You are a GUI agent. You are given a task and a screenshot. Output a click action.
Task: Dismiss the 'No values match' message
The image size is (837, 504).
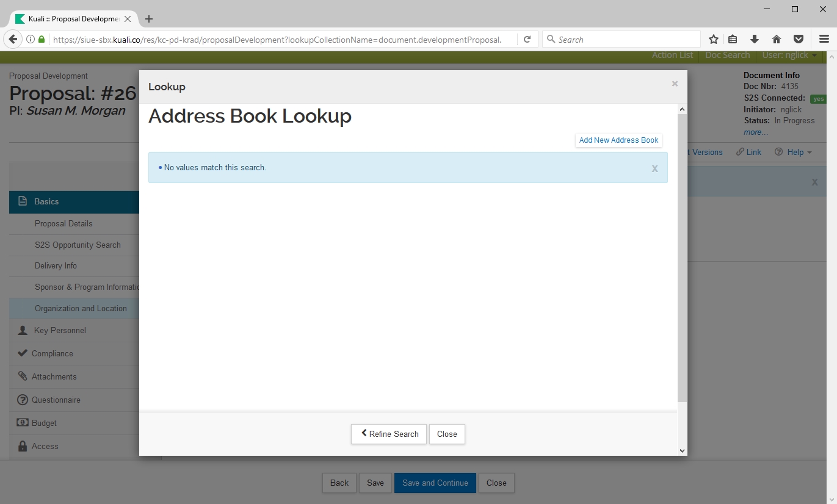[654, 168]
